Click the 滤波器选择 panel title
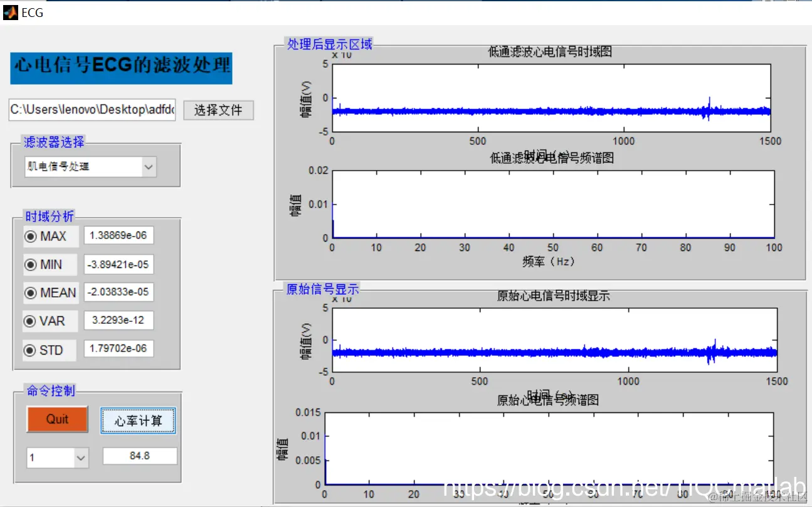This screenshot has width=812, height=507. point(54,142)
